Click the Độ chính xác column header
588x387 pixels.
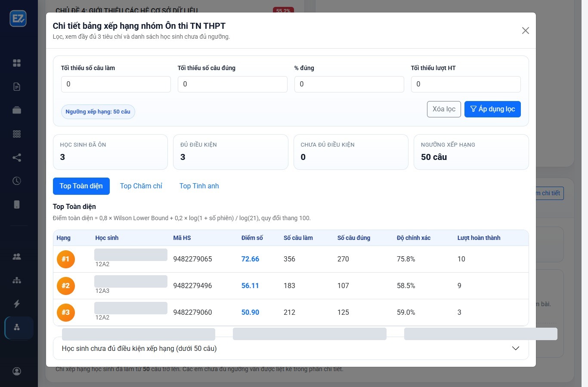point(414,238)
